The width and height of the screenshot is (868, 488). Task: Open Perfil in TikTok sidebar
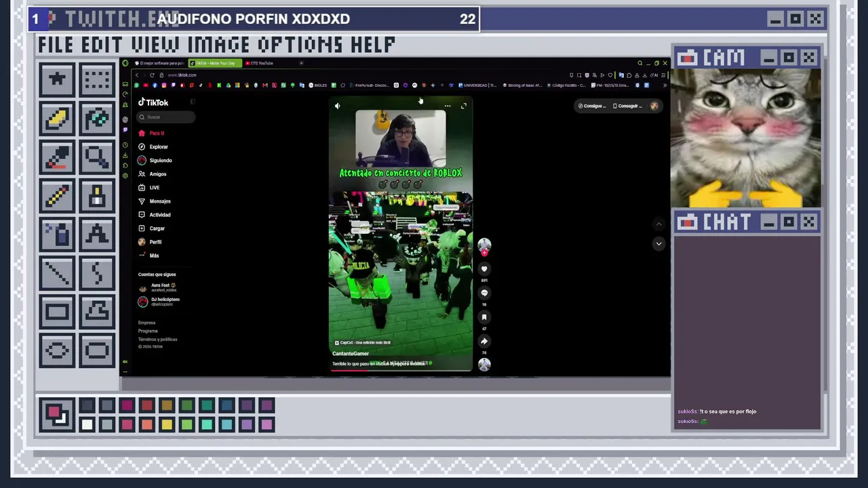tap(150, 242)
